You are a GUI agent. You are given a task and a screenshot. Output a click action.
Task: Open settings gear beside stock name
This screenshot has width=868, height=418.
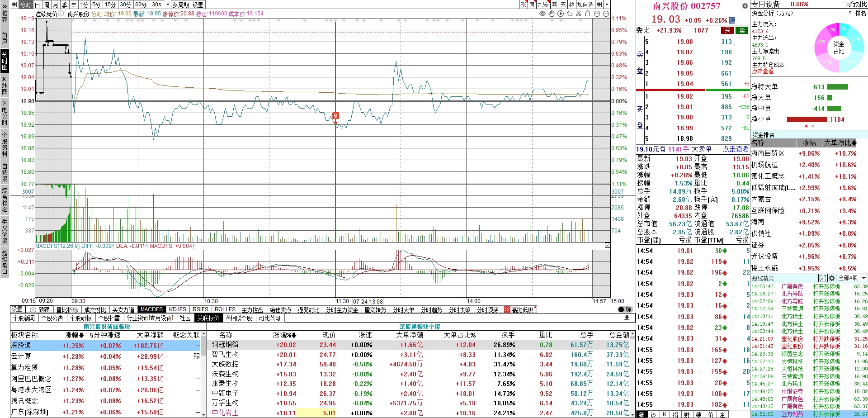(745, 6)
